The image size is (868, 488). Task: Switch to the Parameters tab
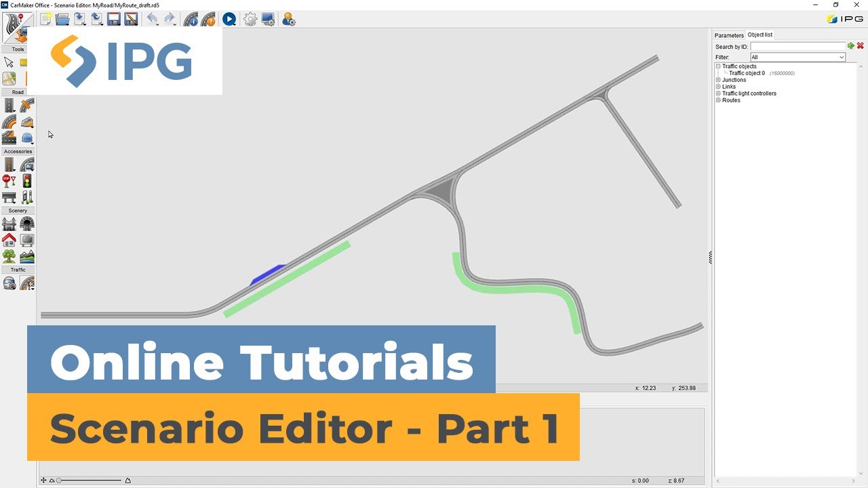tap(729, 35)
